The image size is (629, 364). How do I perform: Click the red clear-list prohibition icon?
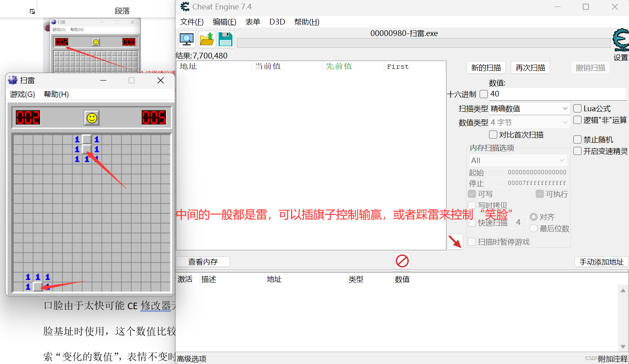[x=402, y=261]
